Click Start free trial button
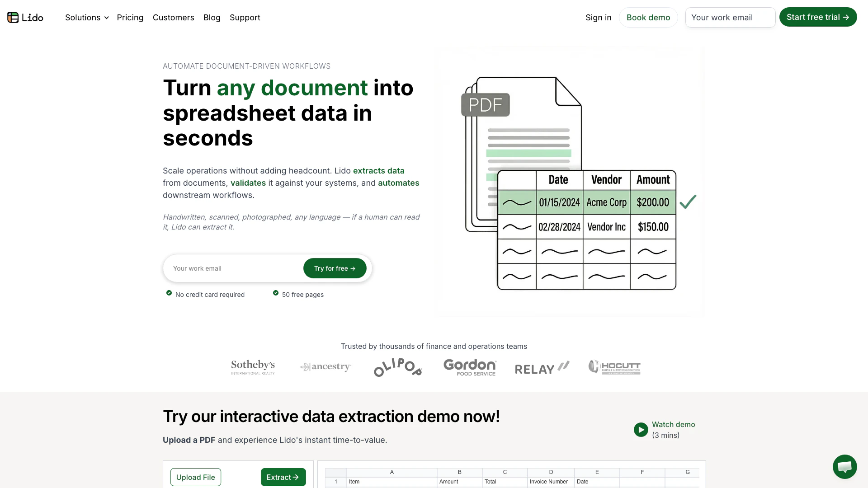The image size is (868, 488). (817, 17)
